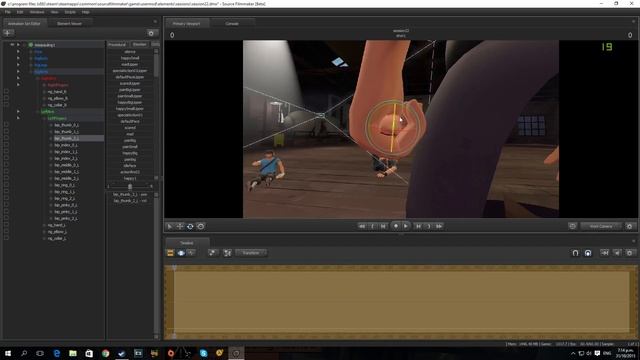This screenshot has height=360, width=640.
Task: Open the File menu
Action: (7, 12)
